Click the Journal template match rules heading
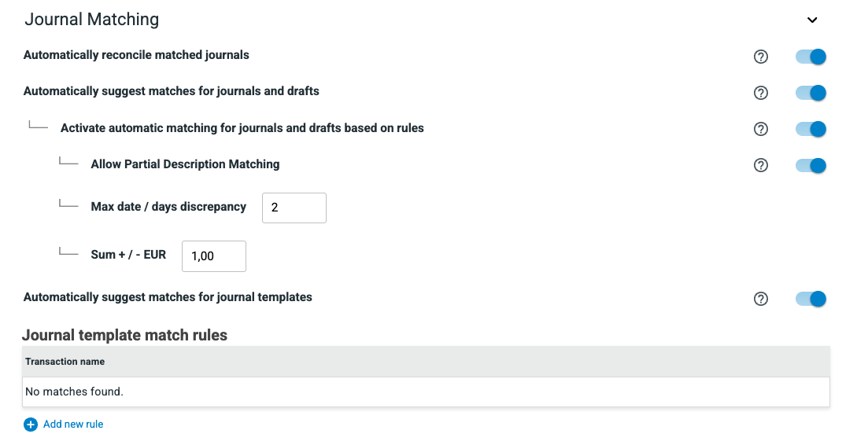The image size is (868, 445). (125, 335)
